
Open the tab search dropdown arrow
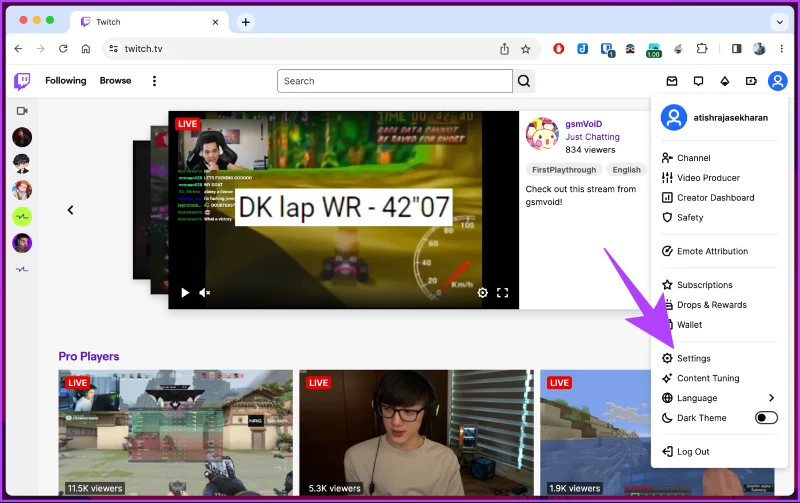tap(780, 22)
